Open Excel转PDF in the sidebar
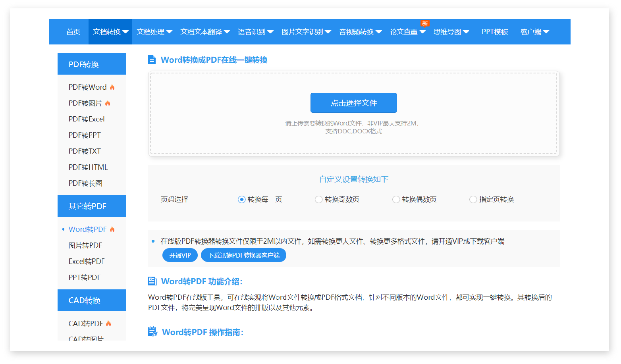The image size is (621, 364). (87, 261)
